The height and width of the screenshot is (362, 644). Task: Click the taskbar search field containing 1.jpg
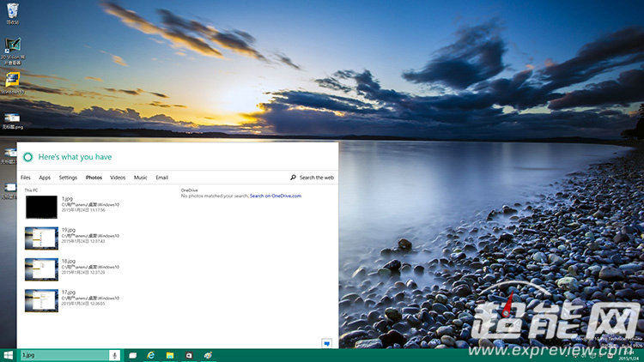point(64,354)
